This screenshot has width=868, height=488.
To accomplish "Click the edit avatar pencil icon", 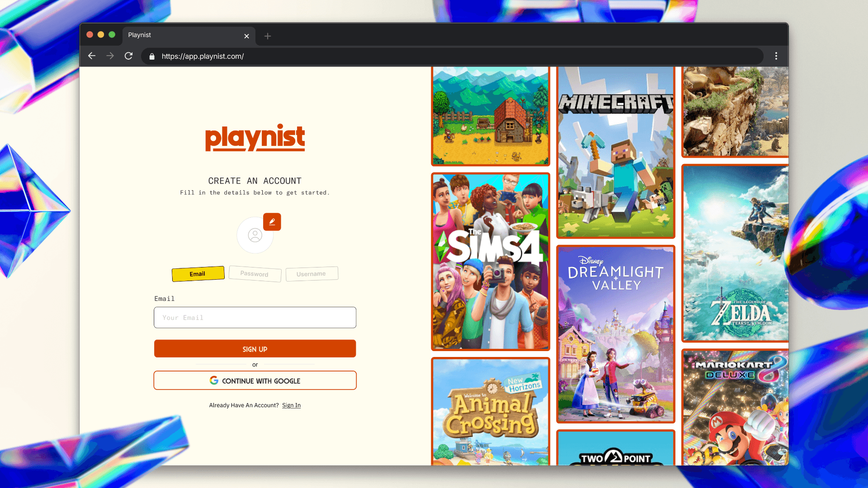I will point(272,222).
